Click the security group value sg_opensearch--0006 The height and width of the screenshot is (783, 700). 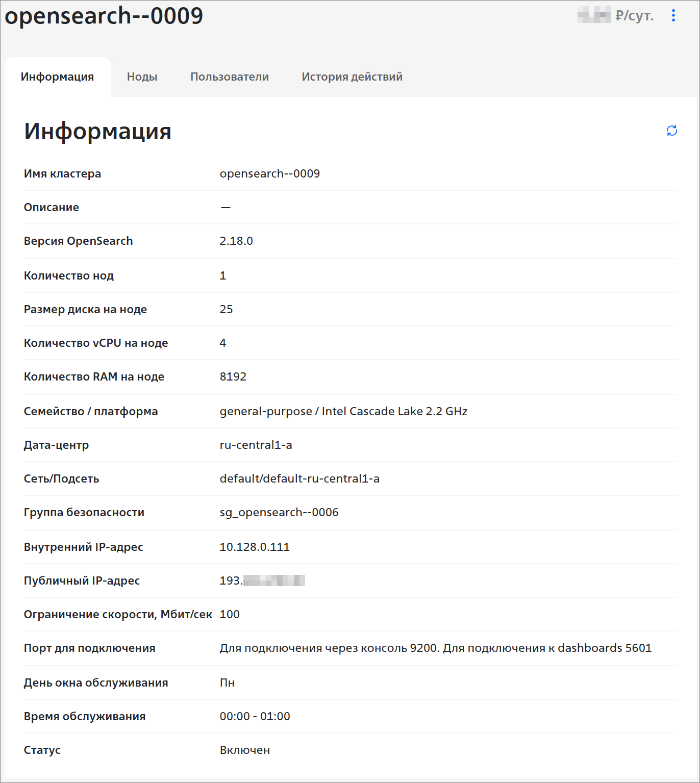(x=279, y=512)
